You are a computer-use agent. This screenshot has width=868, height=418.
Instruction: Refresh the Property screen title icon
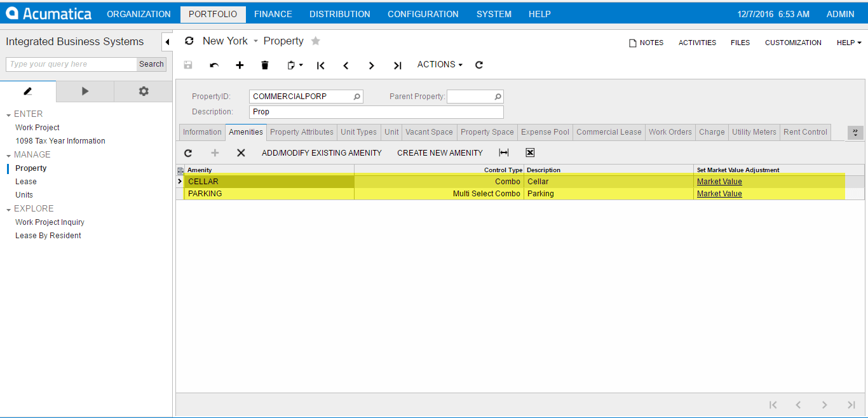click(x=189, y=41)
